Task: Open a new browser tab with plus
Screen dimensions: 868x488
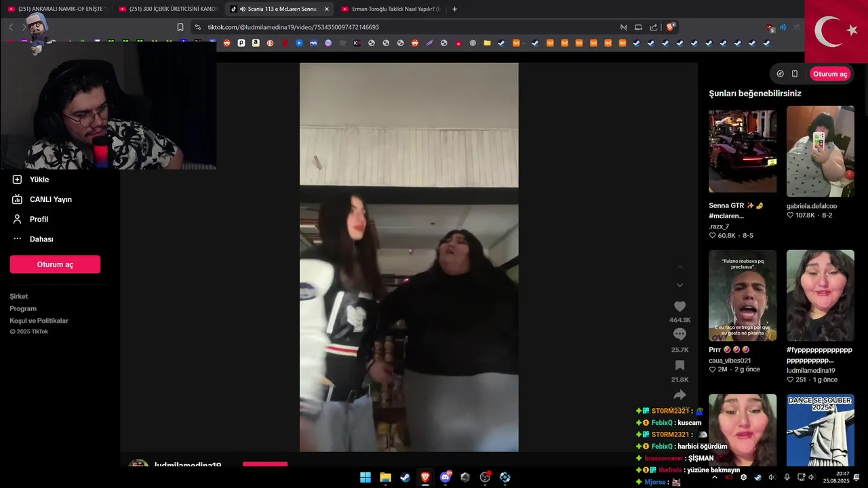Action: click(x=454, y=9)
